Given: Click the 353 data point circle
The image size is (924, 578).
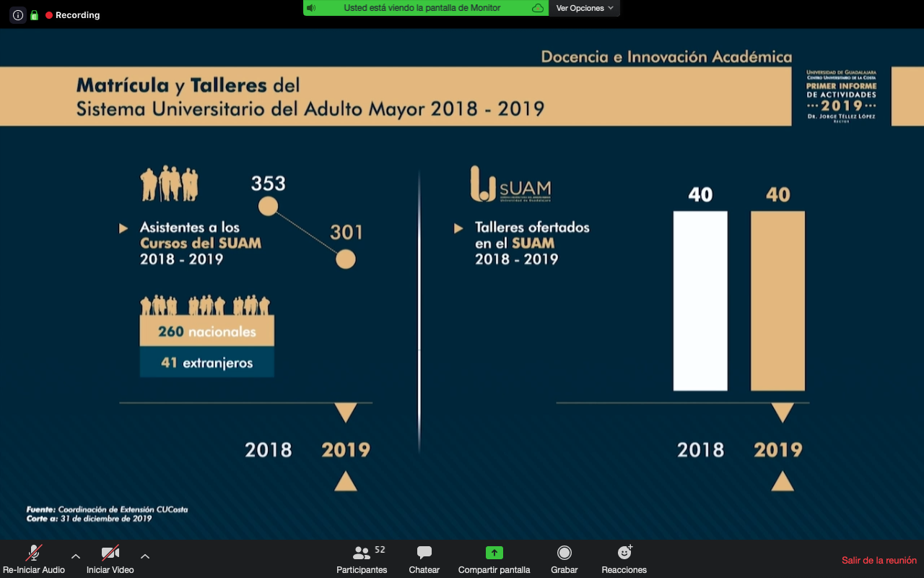Looking at the screenshot, I should pos(268,207).
